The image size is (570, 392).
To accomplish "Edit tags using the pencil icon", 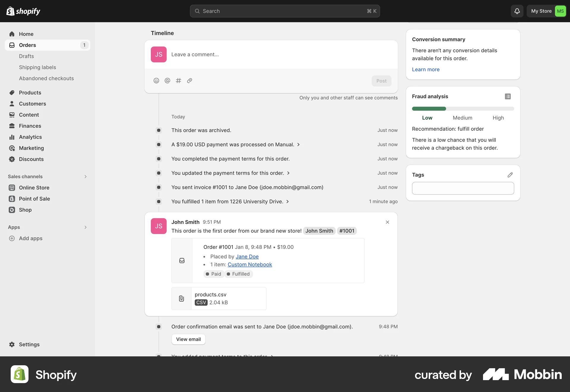I will click(x=510, y=175).
